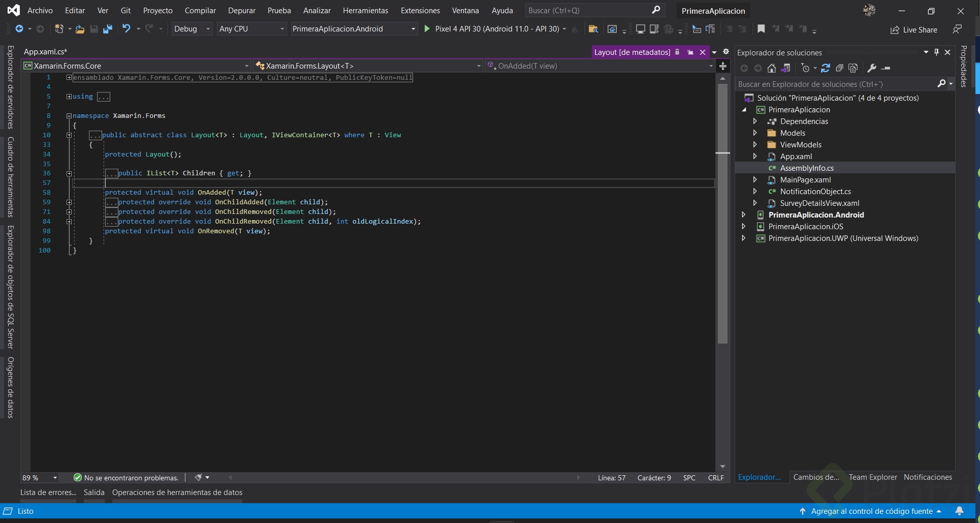Screen dimensions: 980x523
Task: Click the Open File folder icon
Action: (x=80, y=29)
